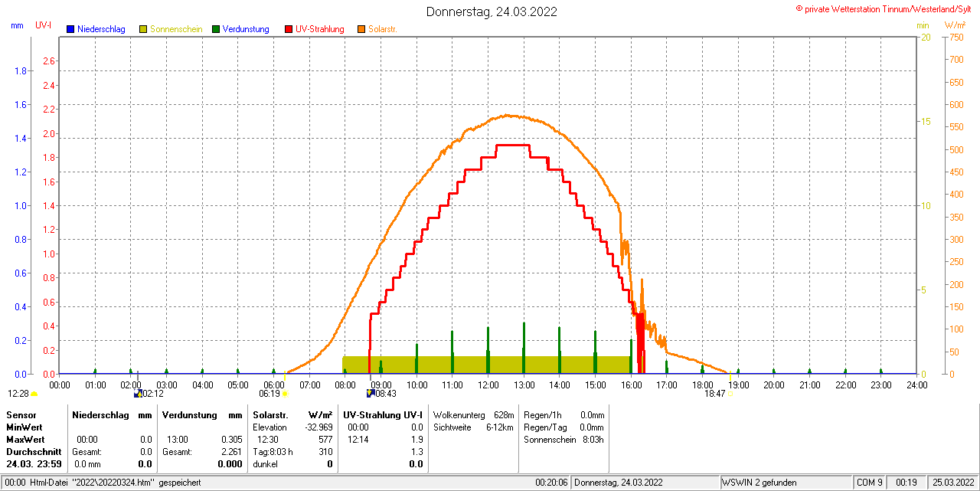Click the MaxWert row label
The width and height of the screenshot is (980, 491).
pyautogui.click(x=25, y=439)
